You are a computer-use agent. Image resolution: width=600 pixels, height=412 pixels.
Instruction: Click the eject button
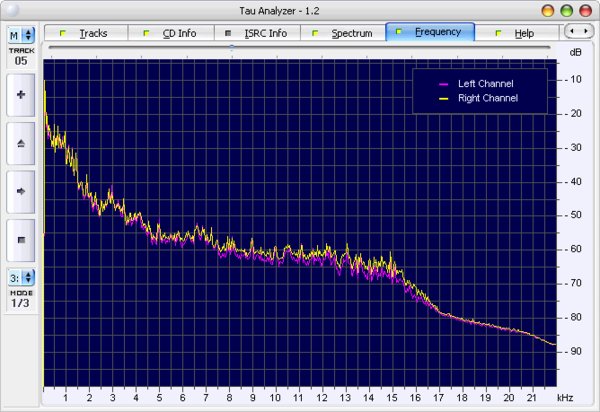click(21, 143)
